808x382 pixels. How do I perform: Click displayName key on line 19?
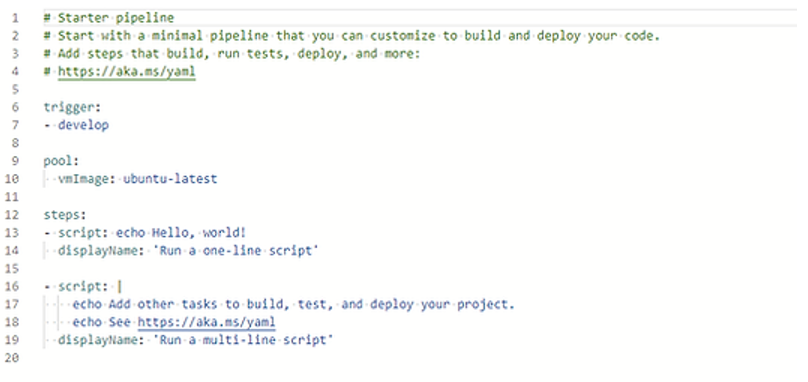(97, 340)
